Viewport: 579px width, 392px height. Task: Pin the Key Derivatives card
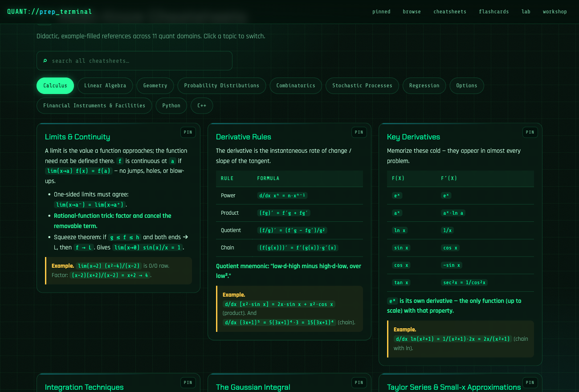click(530, 132)
